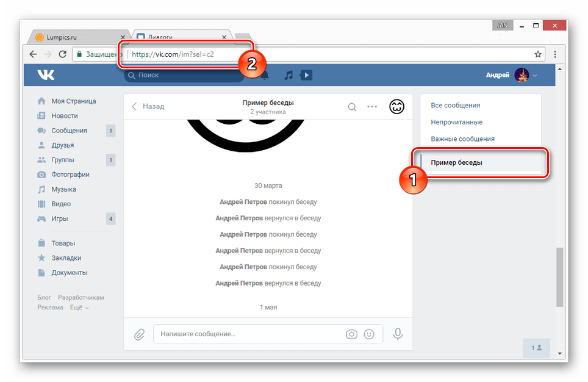The image size is (588, 382).
Task: Switch to the Lumpics.ru browser tab
Action: coord(78,37)
